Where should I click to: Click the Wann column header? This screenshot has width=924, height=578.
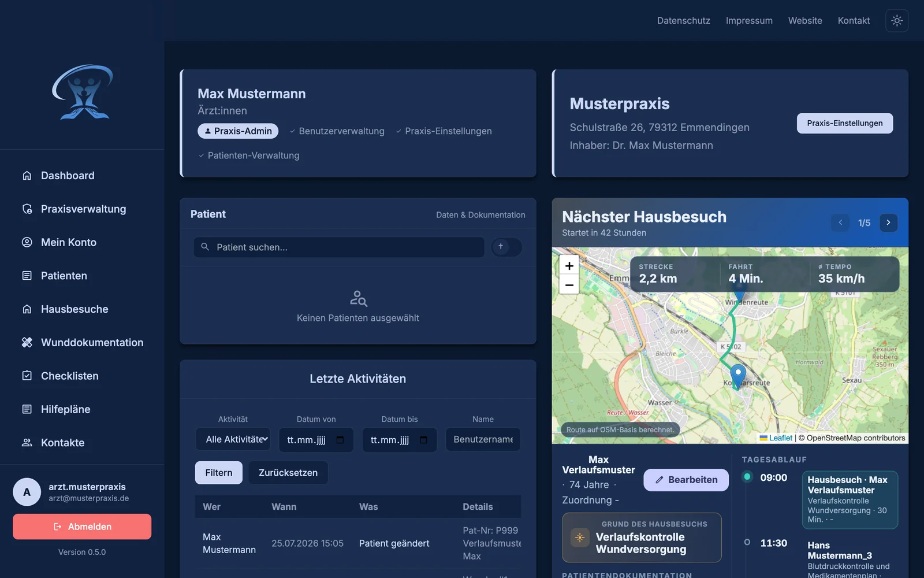click(284, 507)
